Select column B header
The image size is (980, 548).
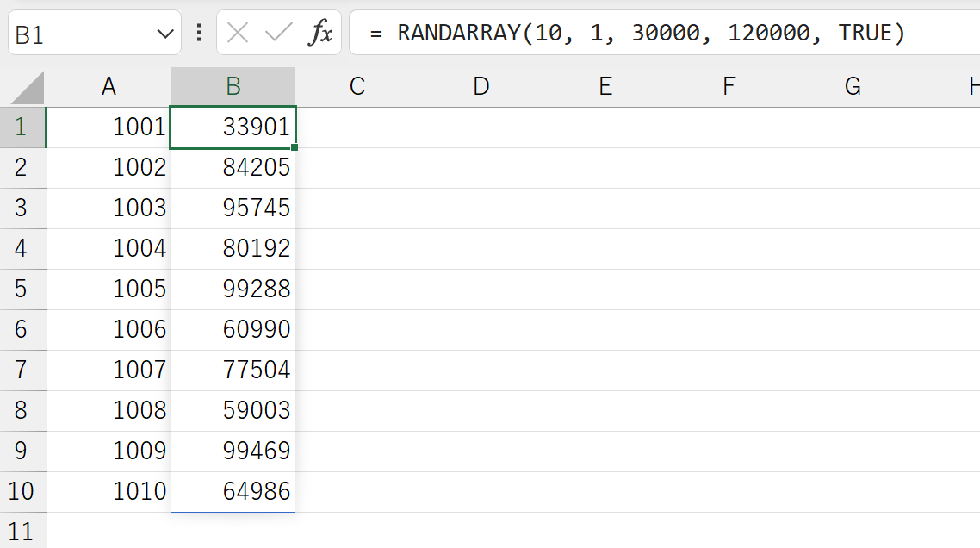click(x=233, y=87)
